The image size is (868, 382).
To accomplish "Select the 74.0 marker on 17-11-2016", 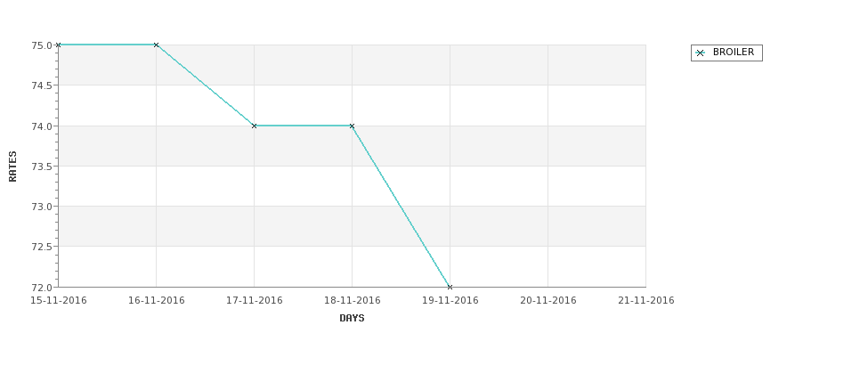I will (x=254, y=126).
